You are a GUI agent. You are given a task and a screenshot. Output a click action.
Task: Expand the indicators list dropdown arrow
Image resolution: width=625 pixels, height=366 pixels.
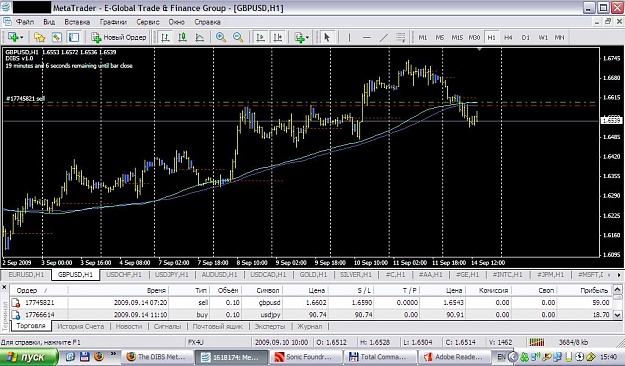pos(307,37)
